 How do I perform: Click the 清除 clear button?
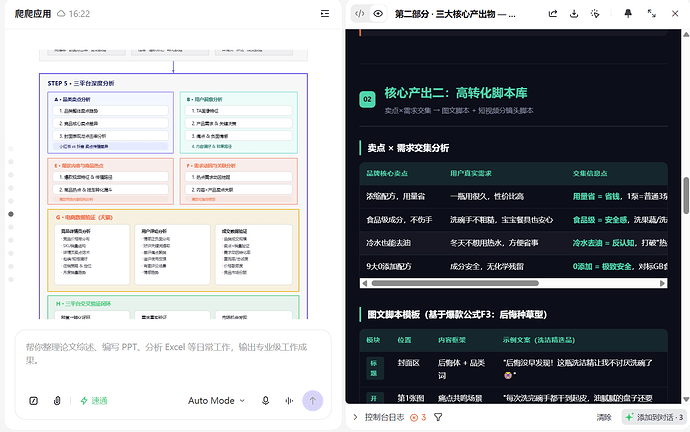pyautogui.click(x=604, y=417)
